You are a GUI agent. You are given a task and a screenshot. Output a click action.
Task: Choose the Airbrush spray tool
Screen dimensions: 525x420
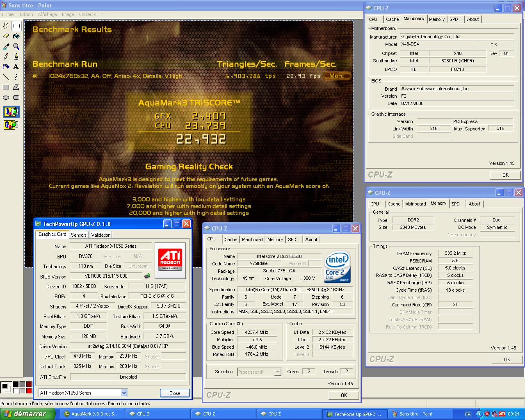click(6, 66)
